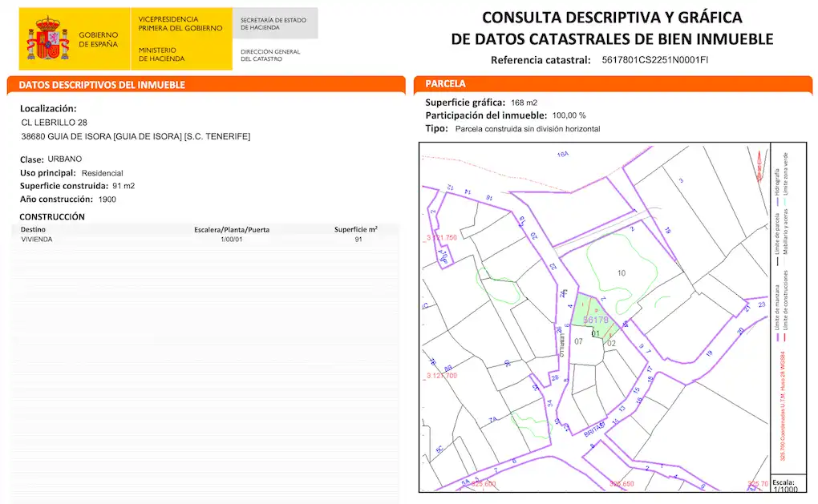Click 'DIRECCIÓN GENERAL DEL CATASTRO' text

pos(270,55)
